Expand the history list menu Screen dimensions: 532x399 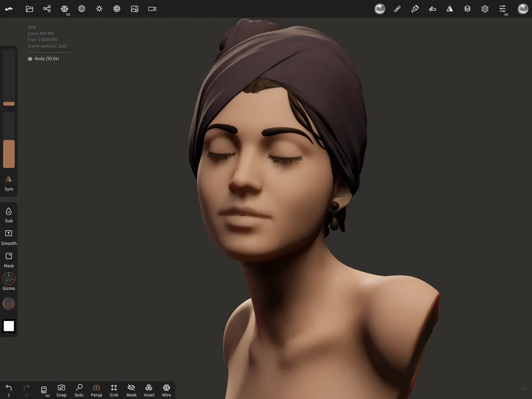[x=44, y=390]
